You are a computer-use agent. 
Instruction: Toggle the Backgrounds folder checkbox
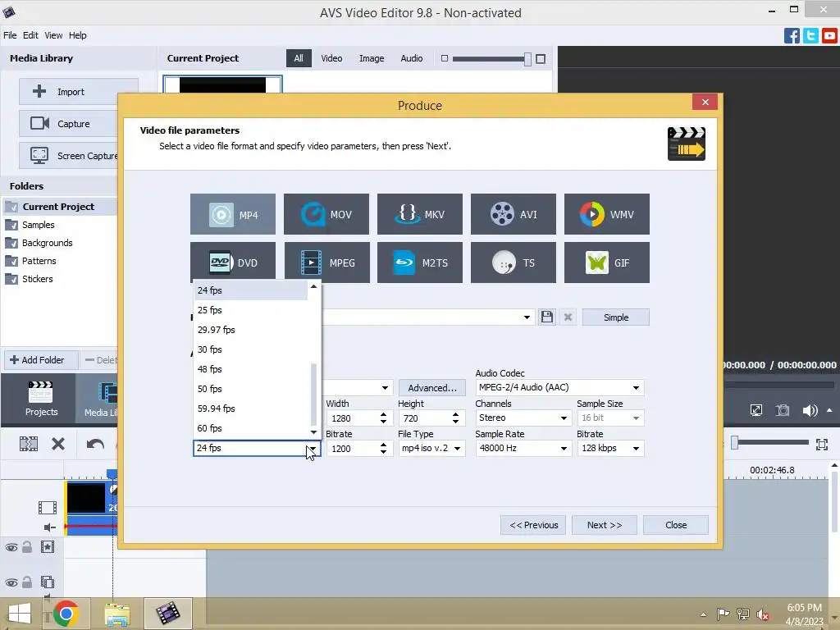tap(11, 243)
